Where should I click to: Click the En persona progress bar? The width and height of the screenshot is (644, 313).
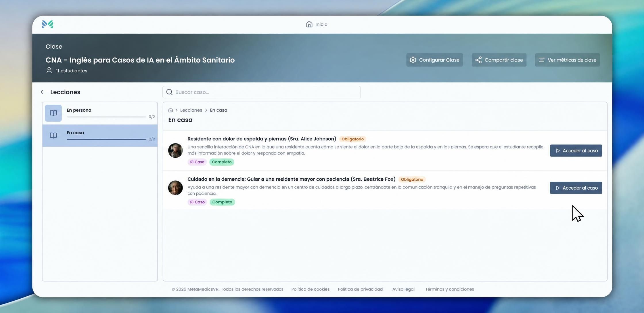tap(106, 117)
